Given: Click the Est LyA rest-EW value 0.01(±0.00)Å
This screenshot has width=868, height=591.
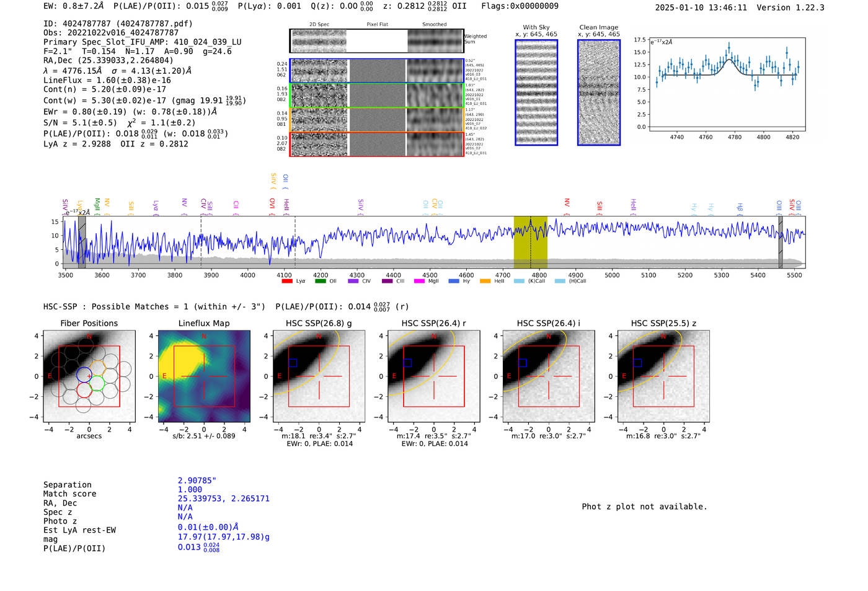Looking at the screenshot, I should (208, 527).
